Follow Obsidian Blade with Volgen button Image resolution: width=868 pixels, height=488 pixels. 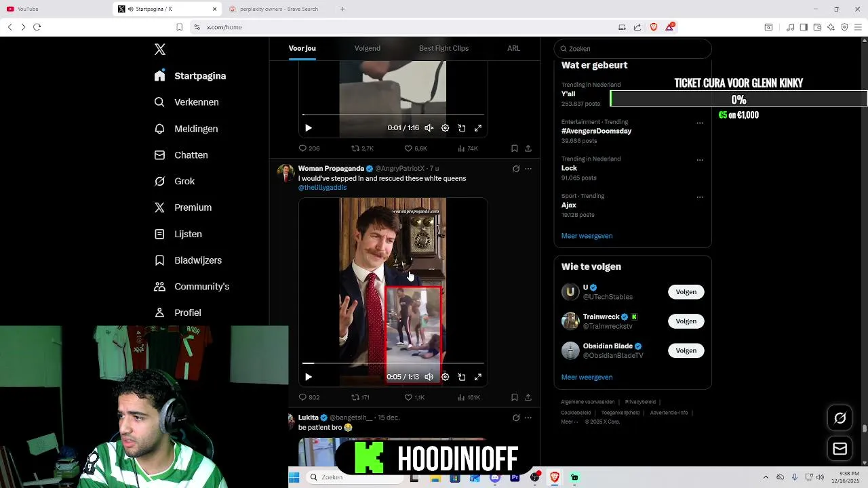pos(686,350)
